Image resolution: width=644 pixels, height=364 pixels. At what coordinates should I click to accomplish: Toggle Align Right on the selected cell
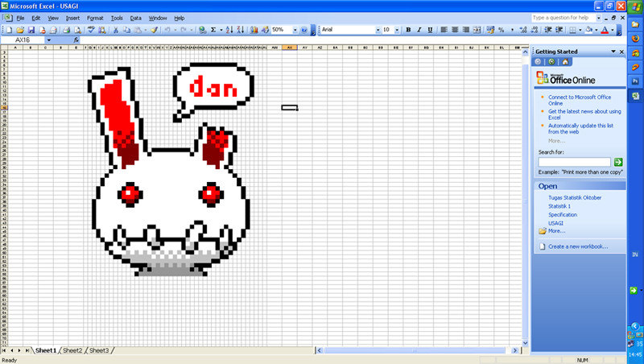tap(466, 30)
